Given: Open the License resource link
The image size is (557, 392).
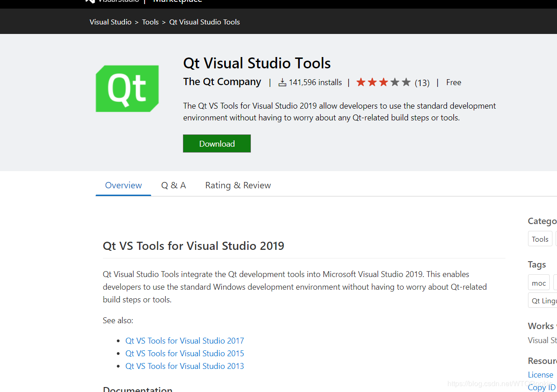Looking at the screenshot, I should [x=540, y=374].
